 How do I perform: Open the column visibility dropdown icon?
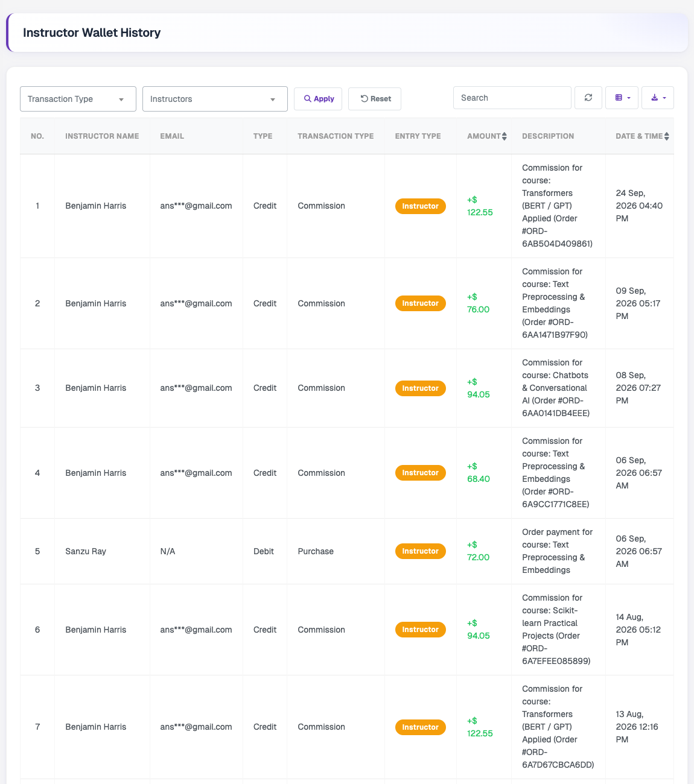[622, 98]
